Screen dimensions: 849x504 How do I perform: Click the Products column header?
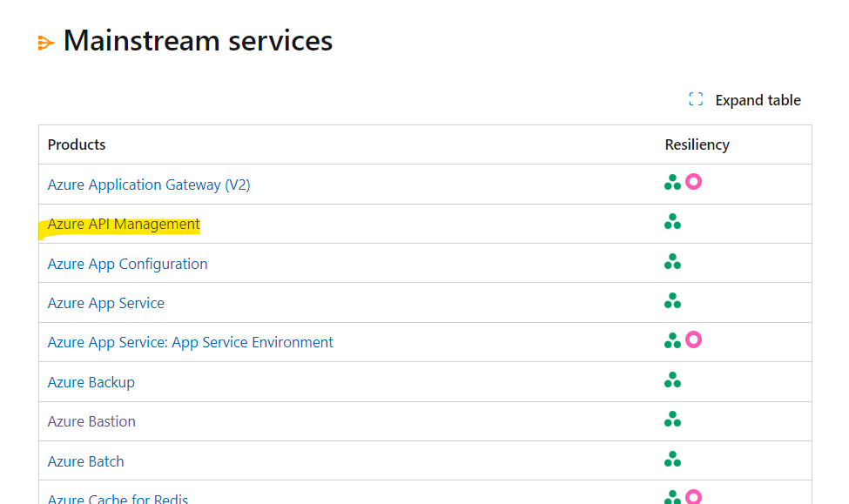pyautogui.click(x=77, y=144)
